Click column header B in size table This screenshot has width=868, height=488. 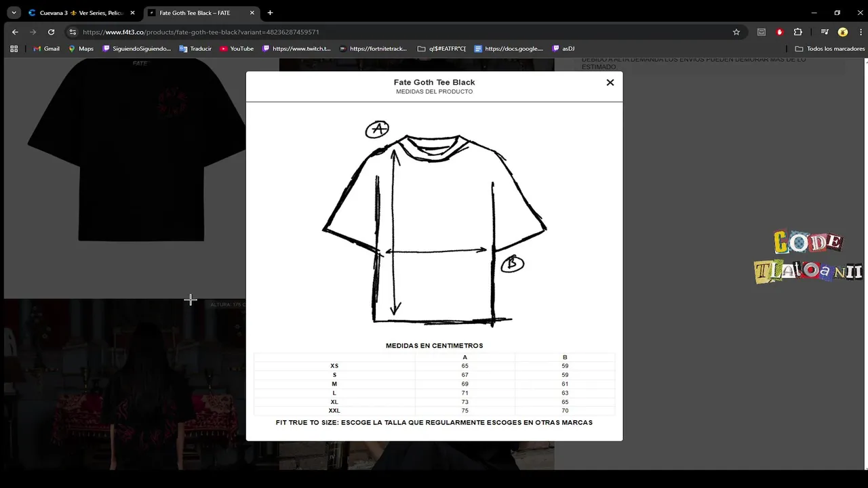(x=565, y=357)
